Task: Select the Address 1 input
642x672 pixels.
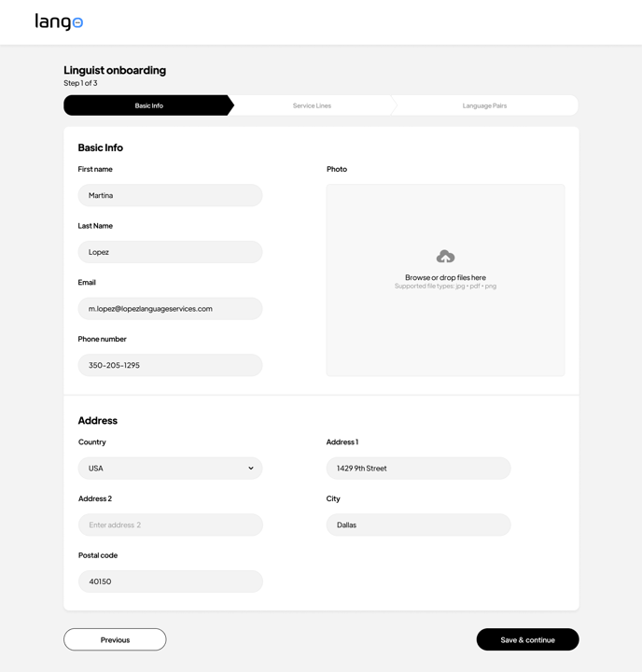Action: click(x=418, y=469)
